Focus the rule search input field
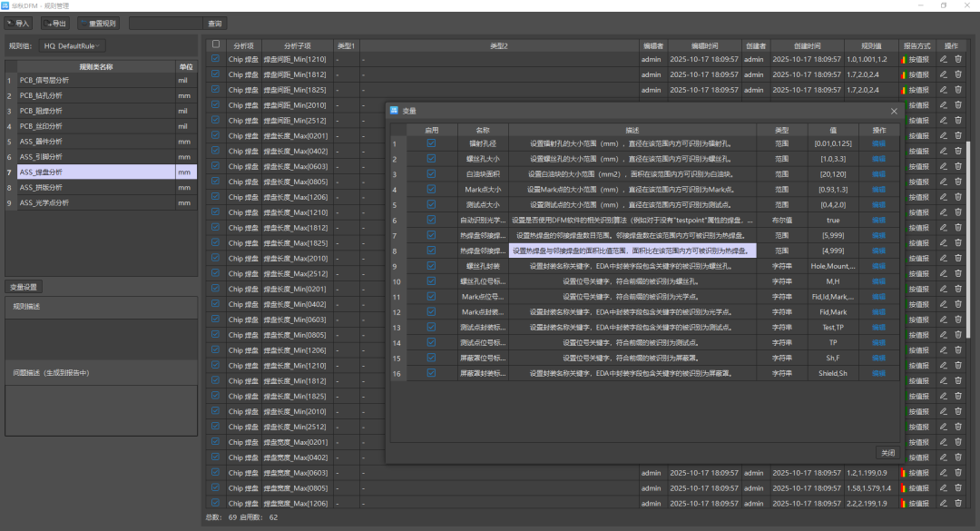The image size is (980, 531). coord(166,23)
